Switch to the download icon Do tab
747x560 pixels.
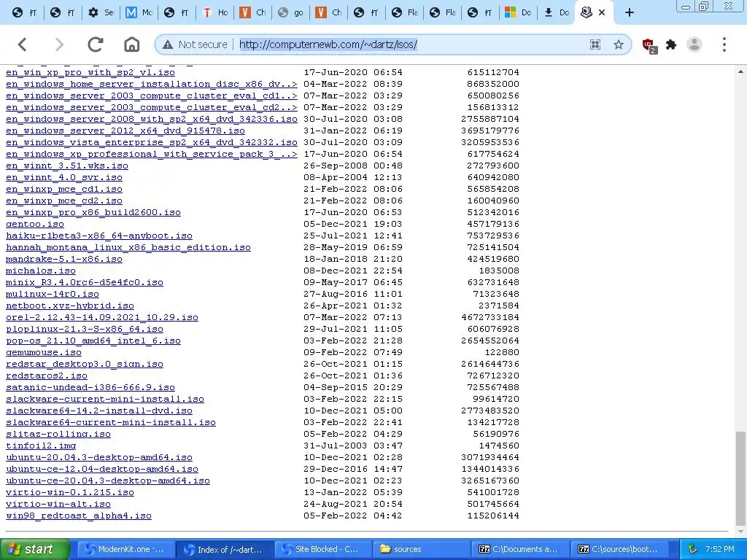coord(556,12)
